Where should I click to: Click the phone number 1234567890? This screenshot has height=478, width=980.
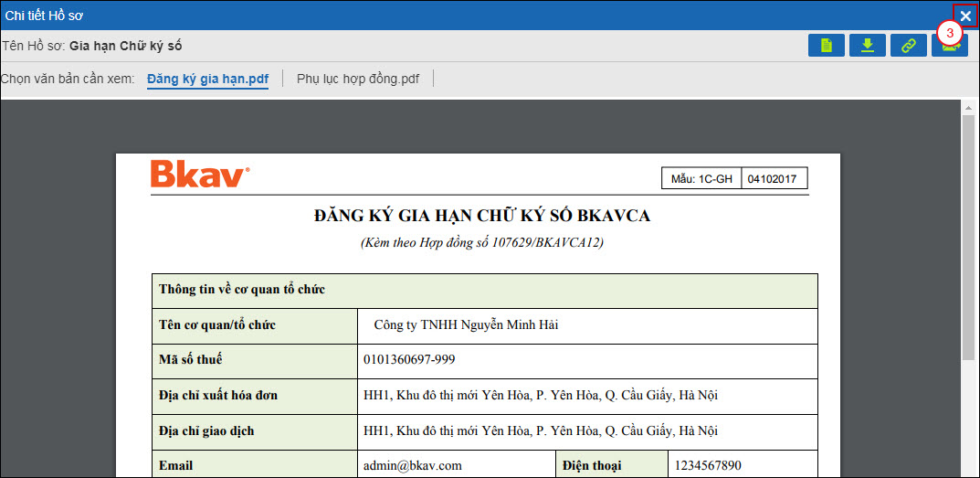[x=708, y=465]
